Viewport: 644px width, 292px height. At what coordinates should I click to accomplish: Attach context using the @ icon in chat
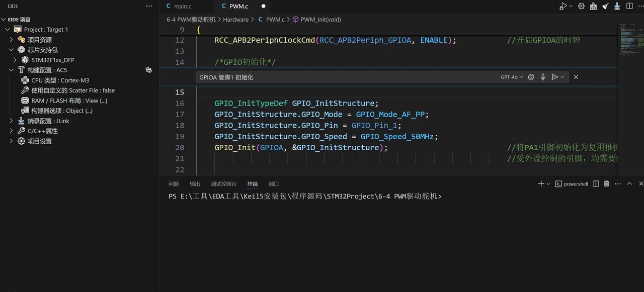(x=531, y=77)
